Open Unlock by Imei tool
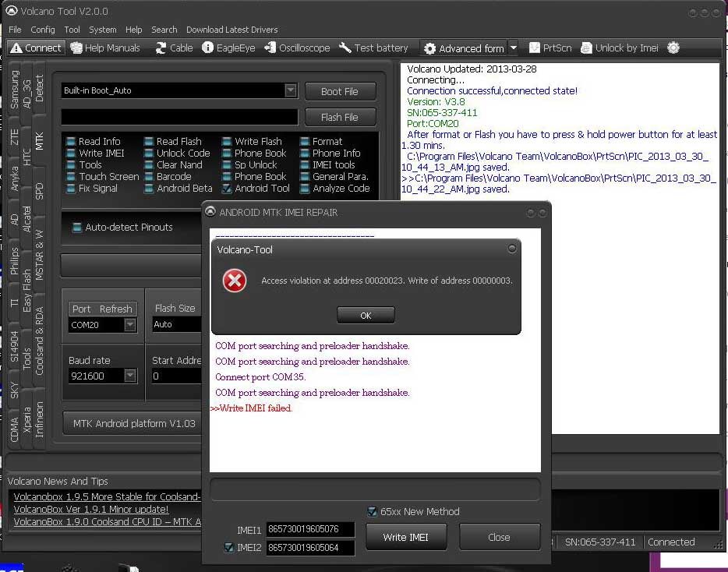This screenshot has width=728, height=572. (x=620, y=48)
